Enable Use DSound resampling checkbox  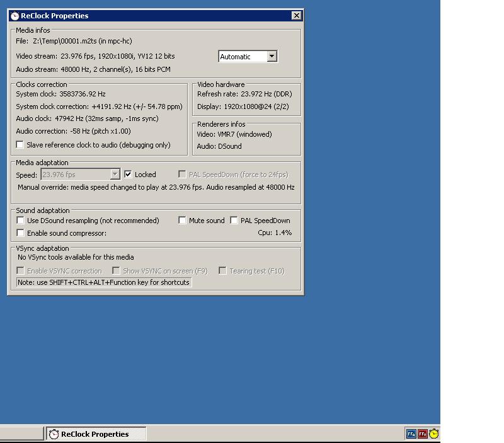click(x=20, y=221)
